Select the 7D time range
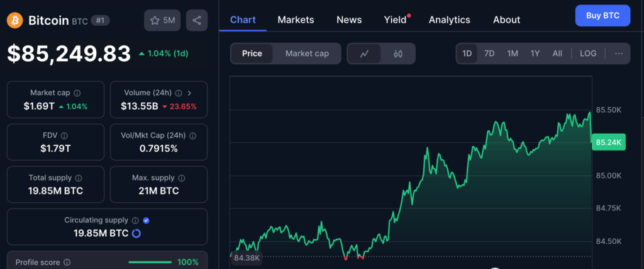Screen dimensions: 644x269 point(489,54)
